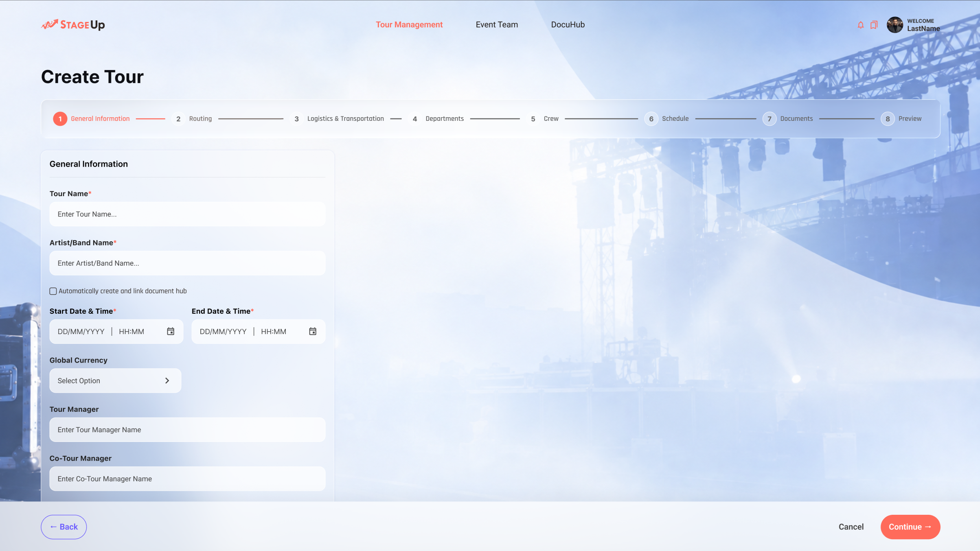980x551 pixels.
Task: Jump to step 7 Documents
Action: pos(788,119)
